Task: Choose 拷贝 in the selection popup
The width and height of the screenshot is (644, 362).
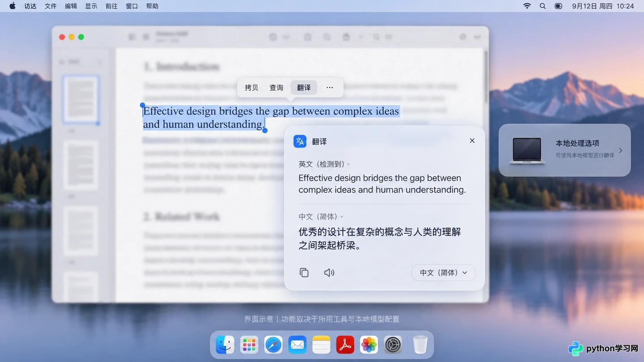Action: [x=251, y=88]
